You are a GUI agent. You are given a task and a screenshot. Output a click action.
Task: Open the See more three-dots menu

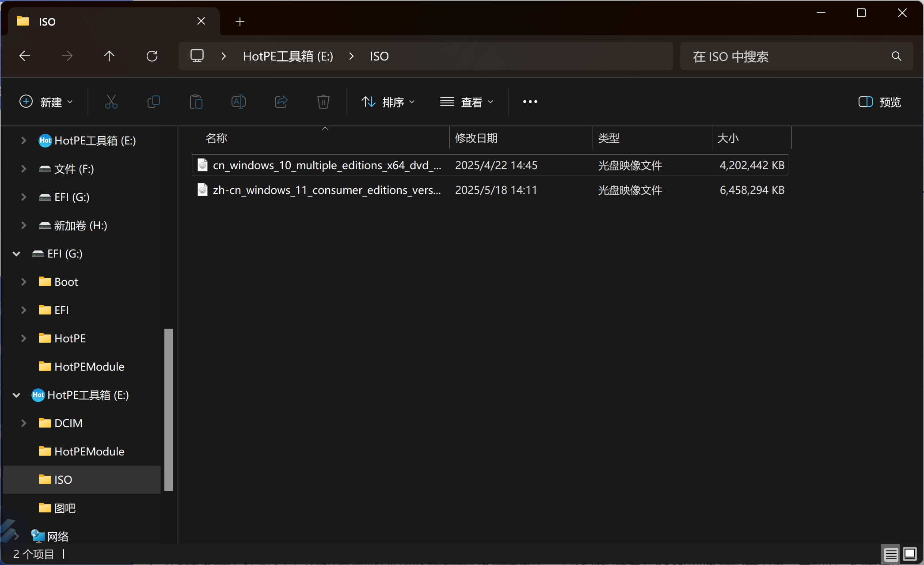coord(530,102)
